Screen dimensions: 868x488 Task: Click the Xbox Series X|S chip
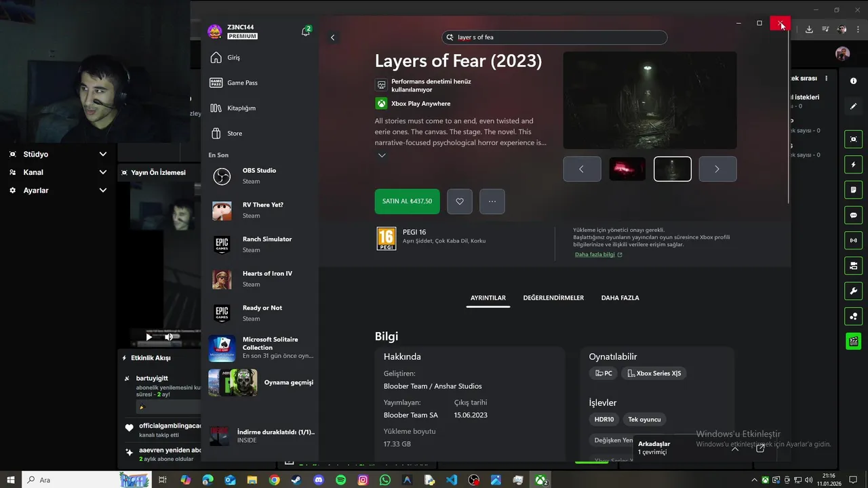tap(654, 373)
